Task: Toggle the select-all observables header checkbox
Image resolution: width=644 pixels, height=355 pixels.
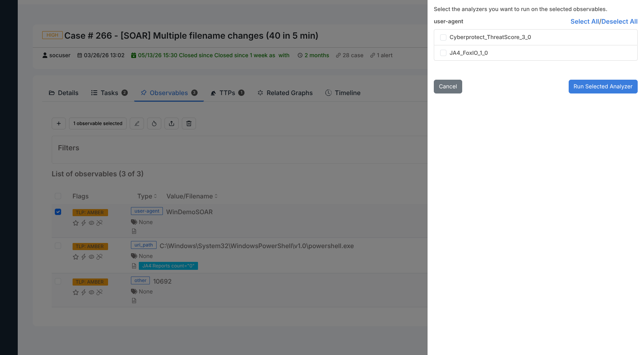Action: (58, 196)
